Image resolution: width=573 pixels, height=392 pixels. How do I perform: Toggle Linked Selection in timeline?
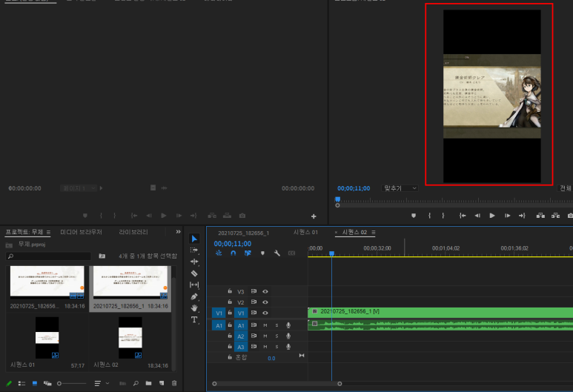(248, 253)
